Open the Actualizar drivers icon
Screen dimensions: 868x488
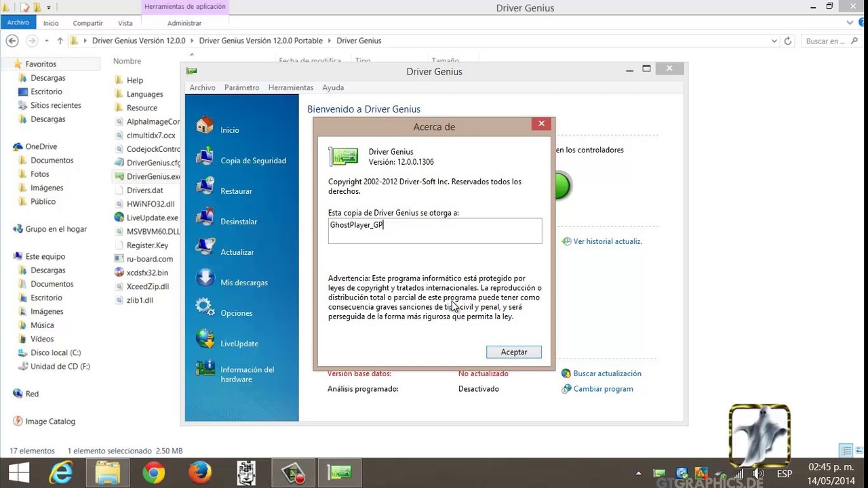pyautogui.click(x=205, y=248)
